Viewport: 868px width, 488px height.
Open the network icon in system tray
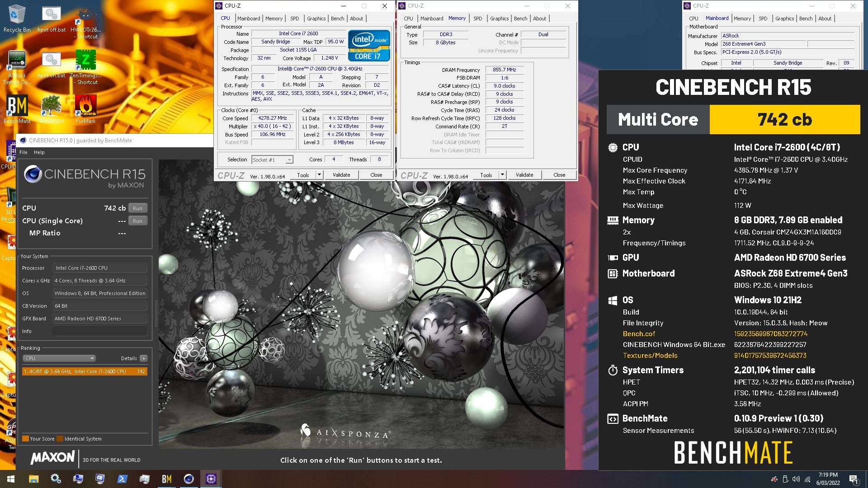point(807,479)
